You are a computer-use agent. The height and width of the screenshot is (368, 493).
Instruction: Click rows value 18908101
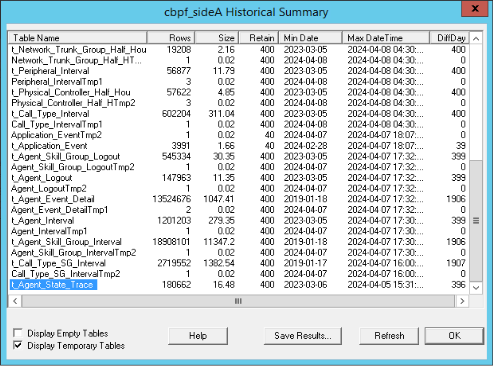pos(171,242)
